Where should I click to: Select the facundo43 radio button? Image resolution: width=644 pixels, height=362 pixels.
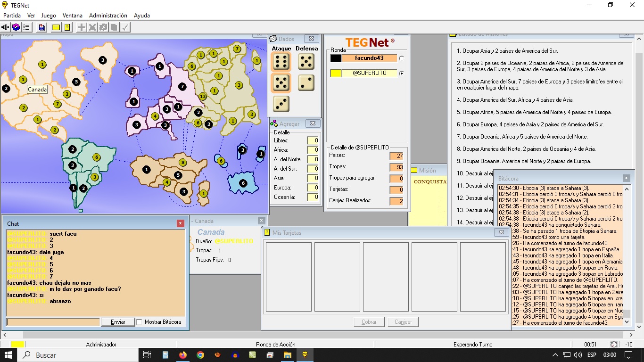pos(401,58)
